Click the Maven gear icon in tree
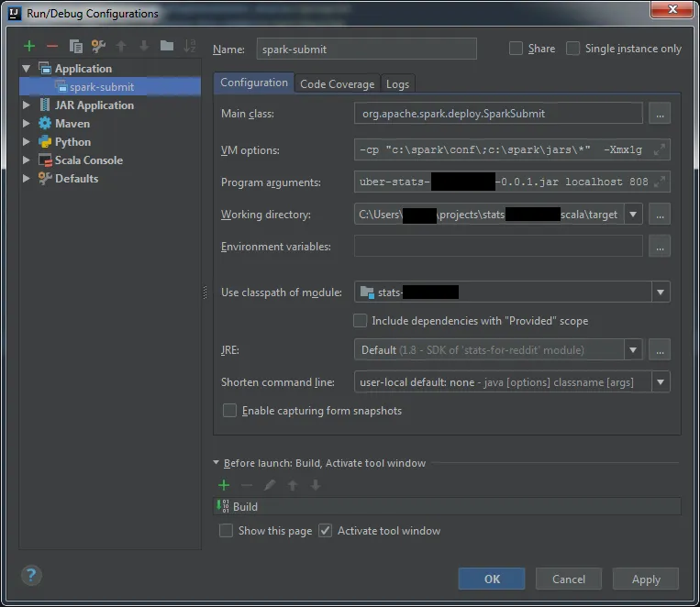Screen dimensions: 700x607 pos(45,123)
